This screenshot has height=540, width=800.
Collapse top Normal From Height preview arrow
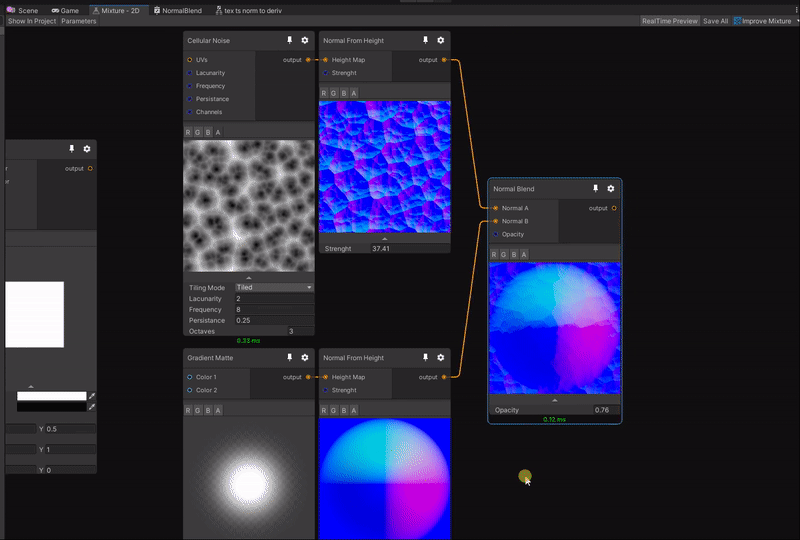click(x=385, y=238)
